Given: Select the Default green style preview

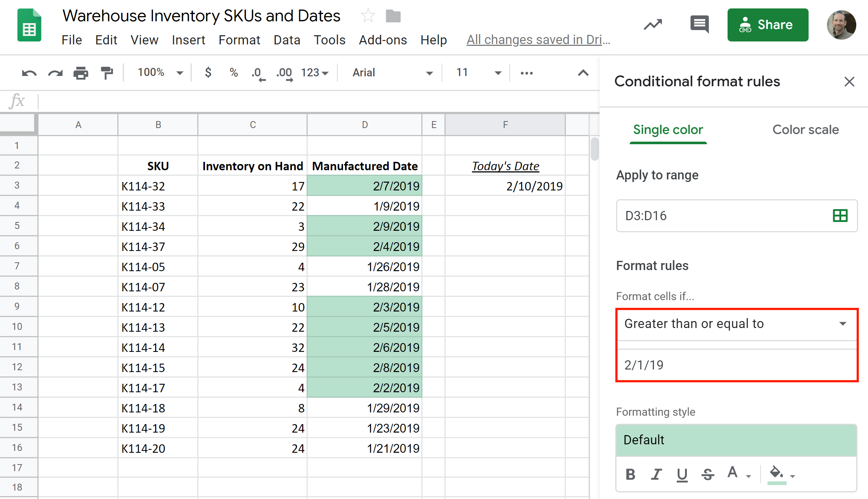Looking at the screenshot, I should point(736,440).
